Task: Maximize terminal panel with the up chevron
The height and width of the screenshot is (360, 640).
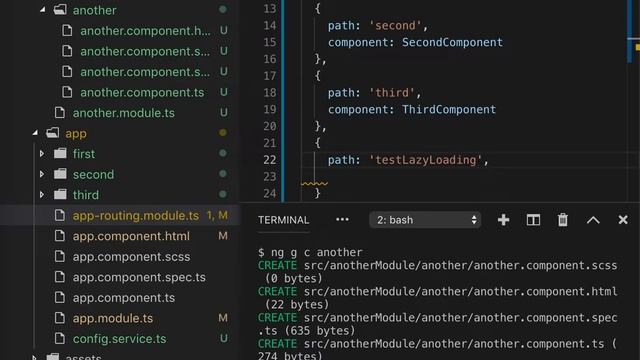Action: point(593,220)
